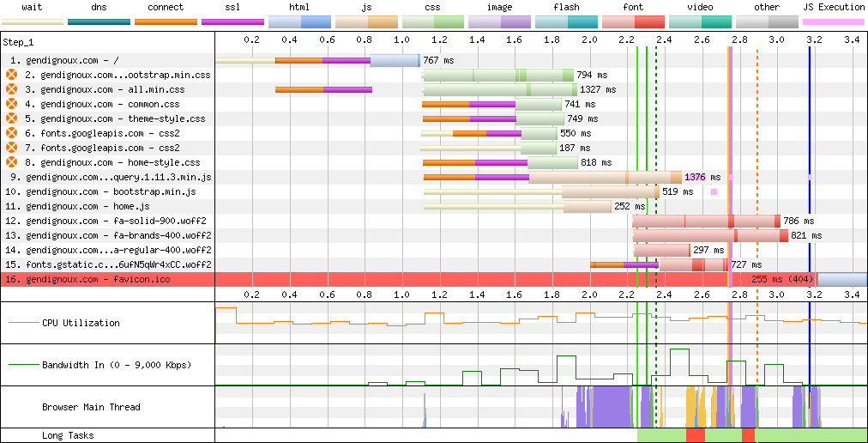Open the jquery 1.11.3.min.js request row
Screen dimensions: 868x443
(118, 177)
